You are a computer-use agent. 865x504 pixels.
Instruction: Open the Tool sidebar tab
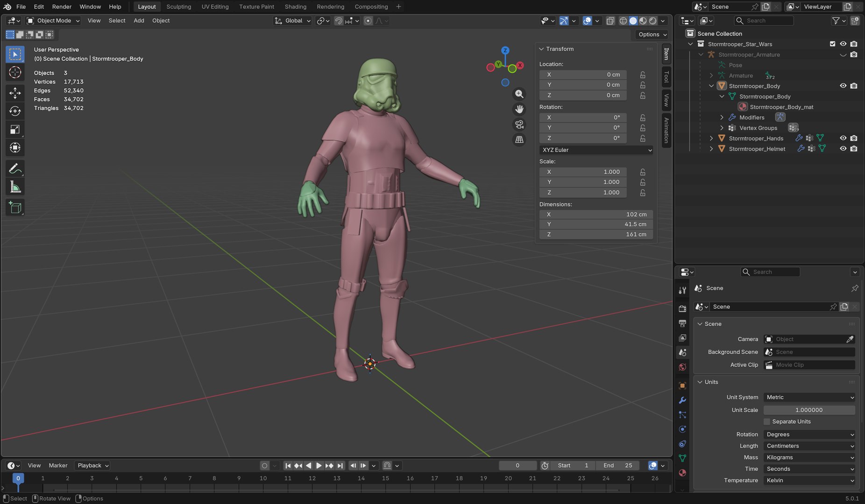pos(666,77)
